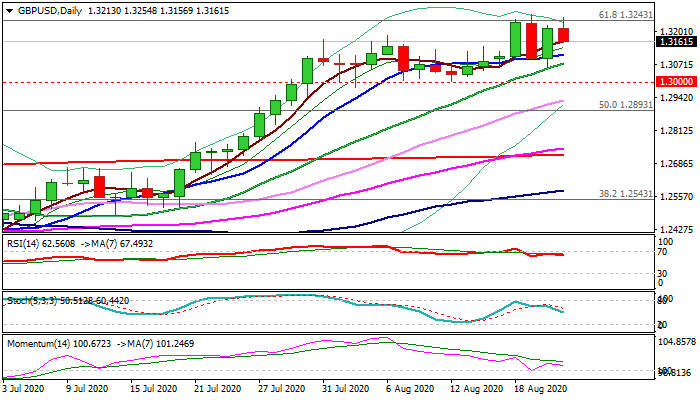700x400 pixels.
Task: Click the 1.32010 price axis value
Action: coord(676,32)
